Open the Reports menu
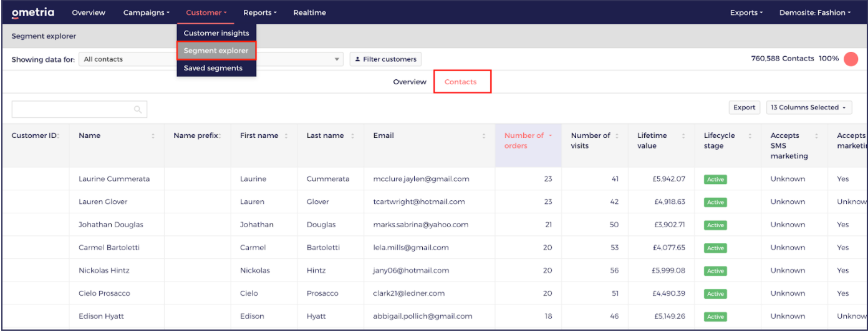 tap(260, 12)
